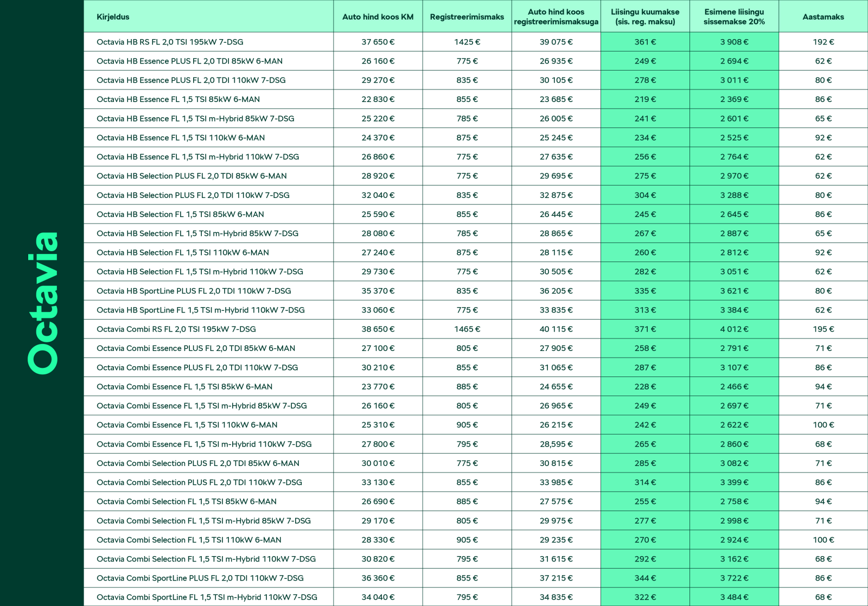
Task: Select Octavia HB Selection FL m-Hybrid 110kW 7-DSG
Action: [200, 271]
